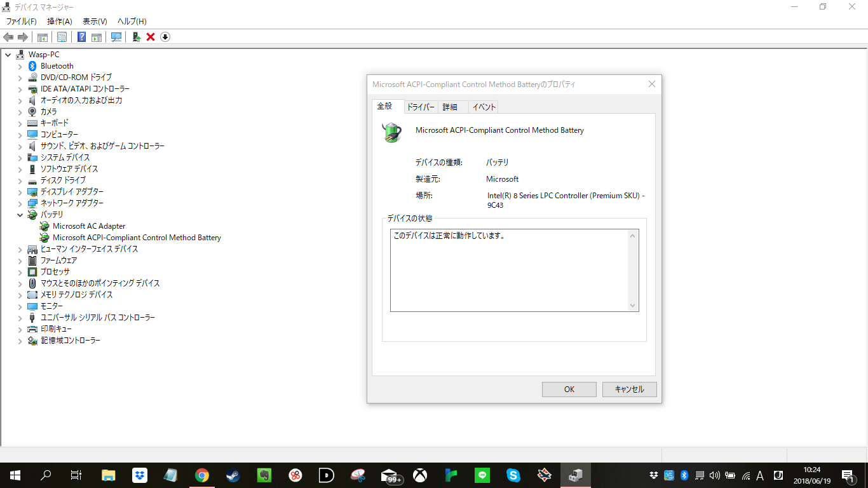Click the OK button

click(569, 390)
